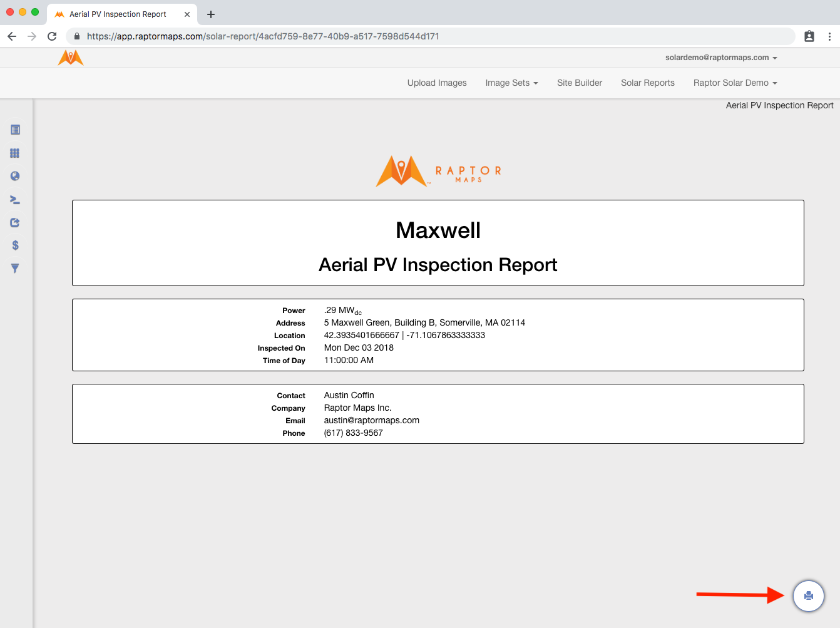
Task: Click the Inspected On label
Action: 281,348
